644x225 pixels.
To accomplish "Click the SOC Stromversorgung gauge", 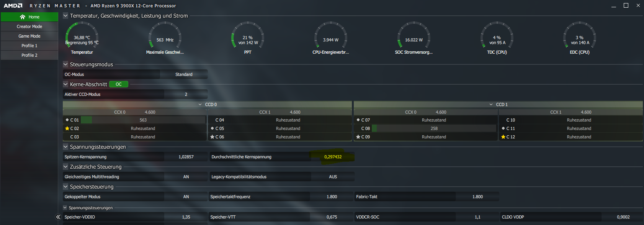I will coord(414,38).
